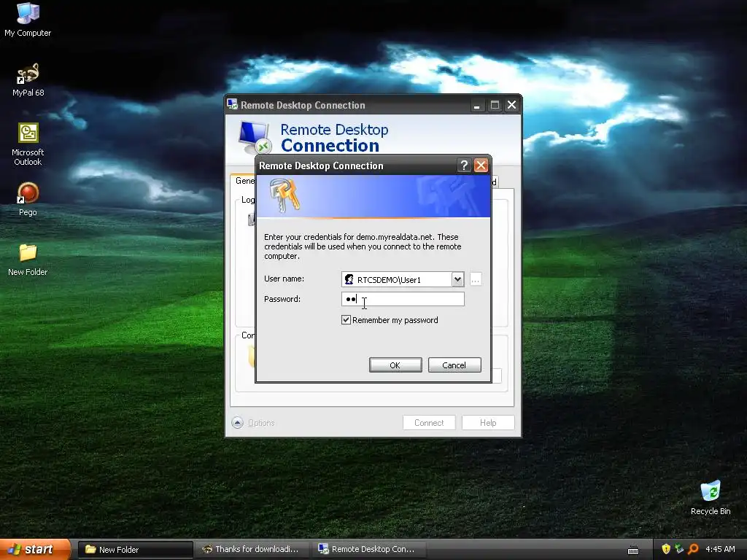Click the help question mark in credentials dialog
747x560 pixels.
[463, 166]
